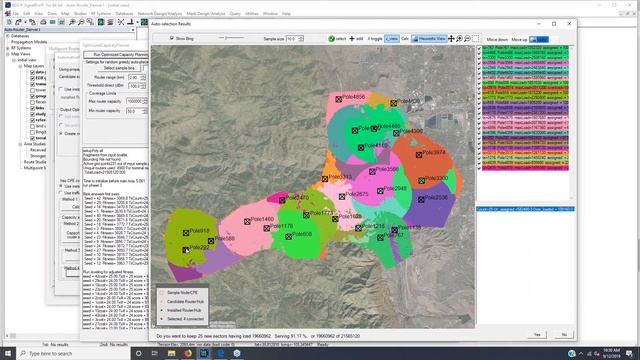Click the blue icon right of Move up
Screen dimensions: 640x360
click(539, 39)
